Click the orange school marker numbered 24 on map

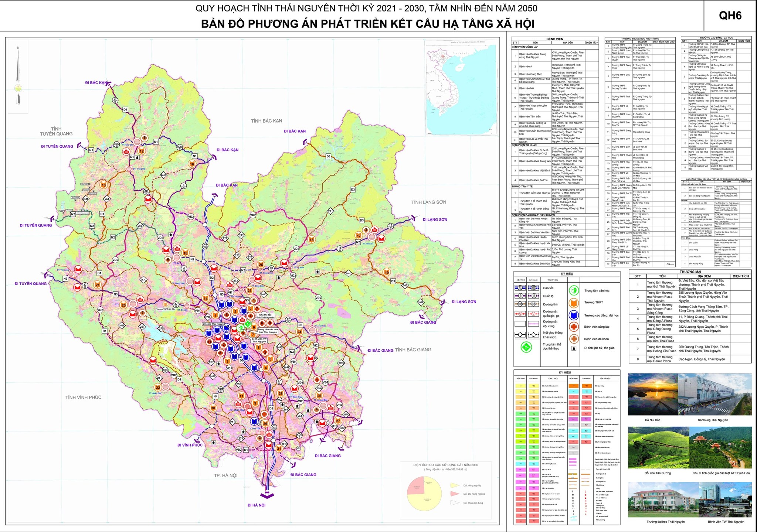tap(299, 332)
